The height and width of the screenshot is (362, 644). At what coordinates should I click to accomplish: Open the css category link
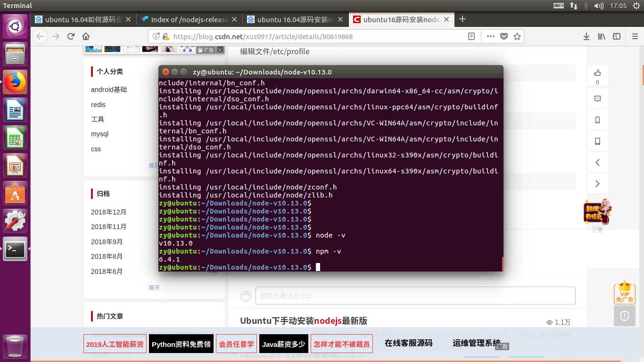point(96,149)
